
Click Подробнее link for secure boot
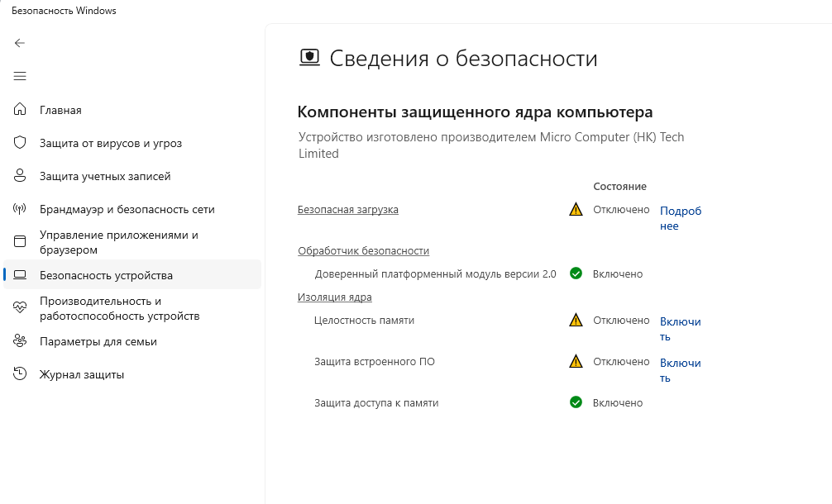point(680,218)
